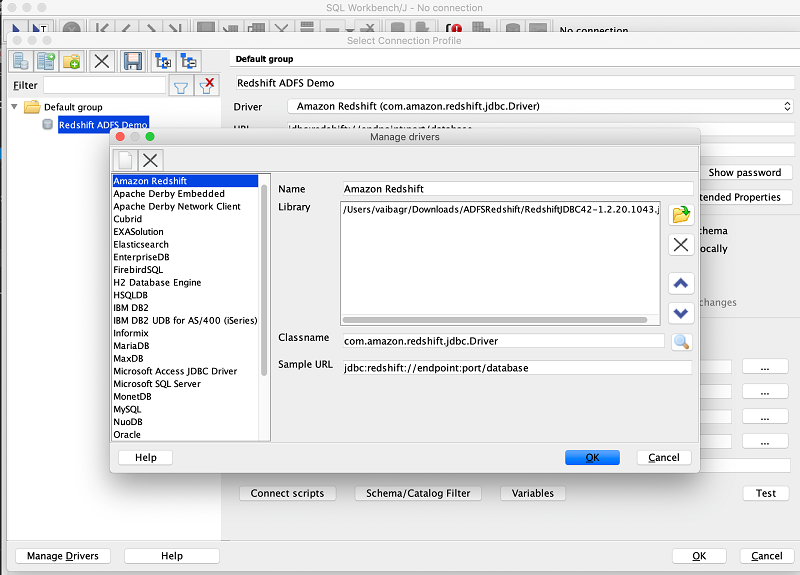Remove the library entry with the X button
Screen dimensions: 800x575
click(x=681, y=244)
